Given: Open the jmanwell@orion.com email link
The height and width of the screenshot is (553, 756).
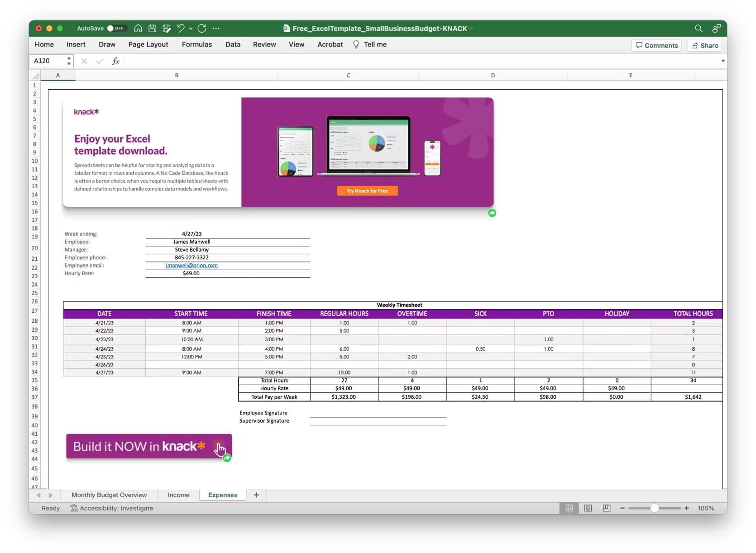Looking at the screenshot, I should [191, 266].
